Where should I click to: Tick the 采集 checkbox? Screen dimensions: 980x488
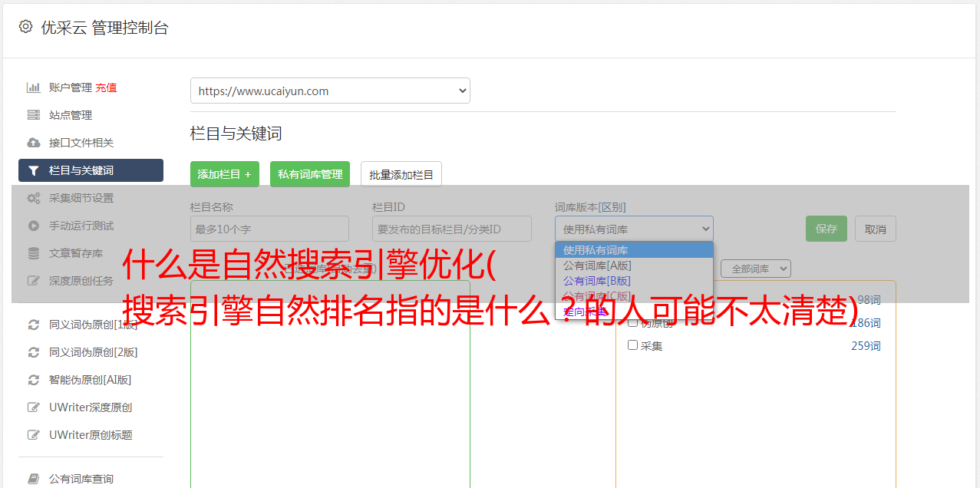point(633,345)
